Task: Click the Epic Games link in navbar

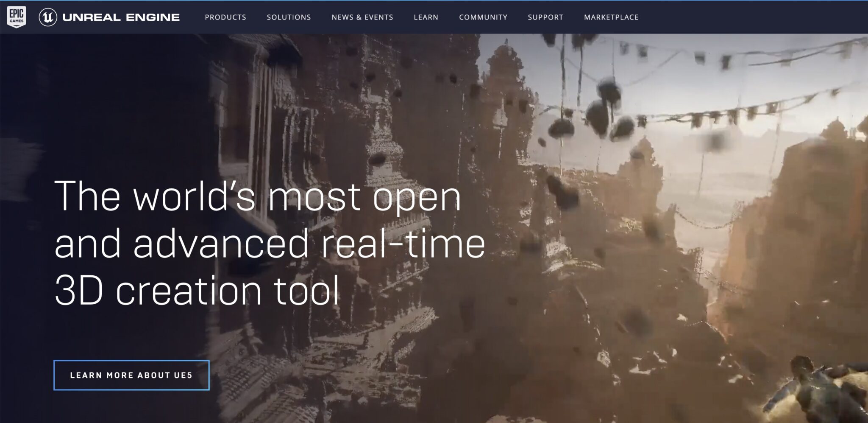Action: pyautogui.click(x=16, y=17)
